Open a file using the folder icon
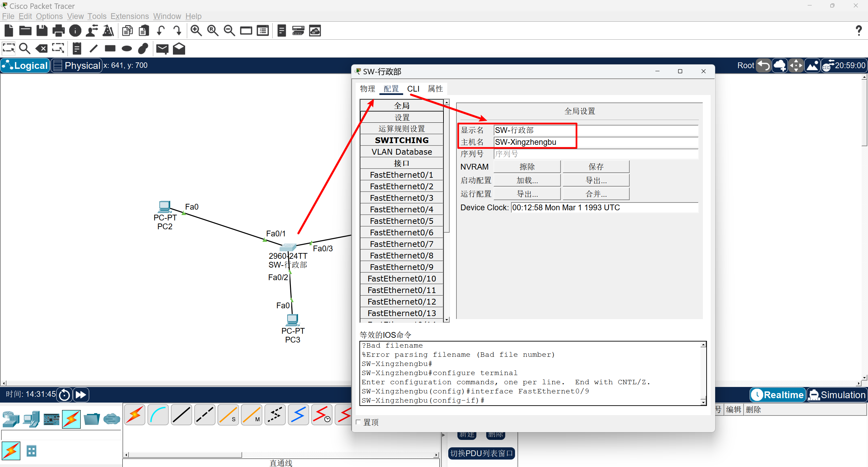The height and width of the screenshot is (467, 868). pos(25,31)
